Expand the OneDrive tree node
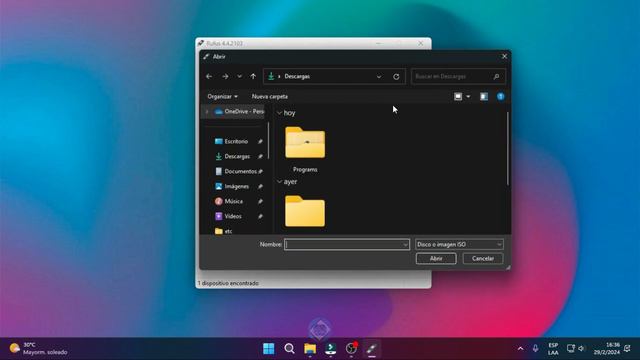The image size is (640, 360). tap(207, 111)
